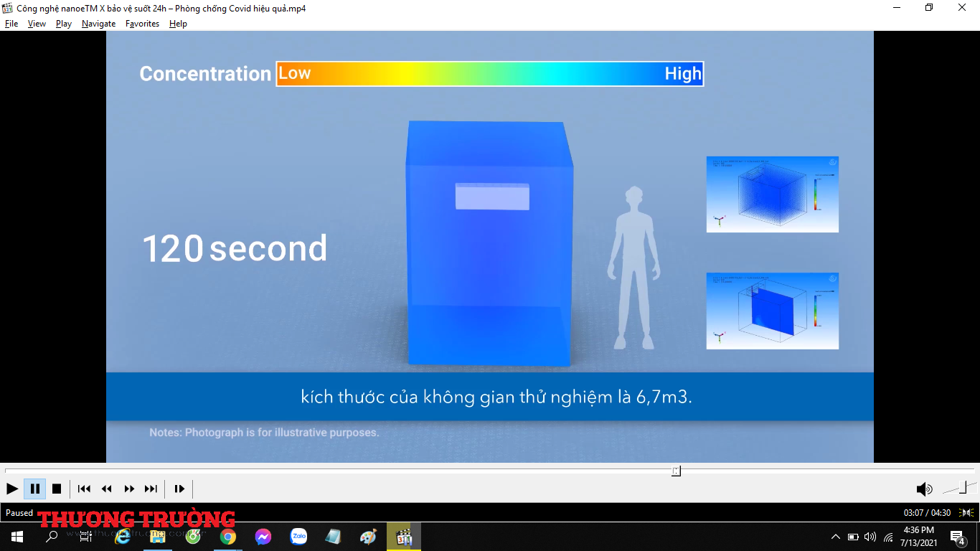980x551 pixels.
Task: Skip to the next file
Action: tap(151, 489)
